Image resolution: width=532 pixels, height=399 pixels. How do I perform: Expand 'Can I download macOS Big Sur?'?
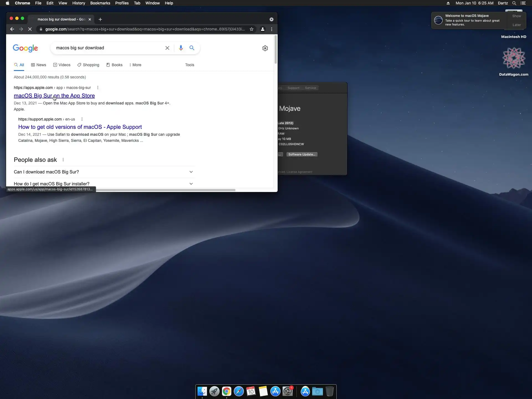tap(191, 172)
